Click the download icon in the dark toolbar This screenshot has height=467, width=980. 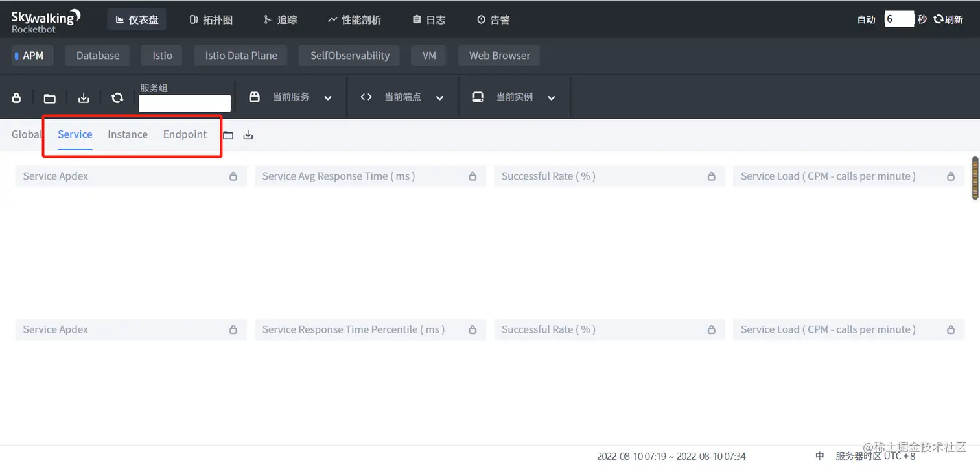(84, 98)
